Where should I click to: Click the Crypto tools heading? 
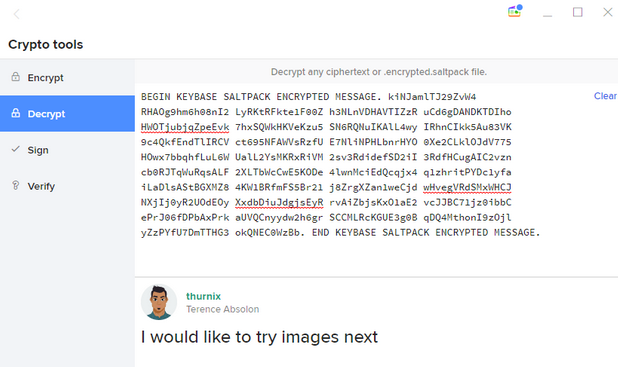(46, 44)
